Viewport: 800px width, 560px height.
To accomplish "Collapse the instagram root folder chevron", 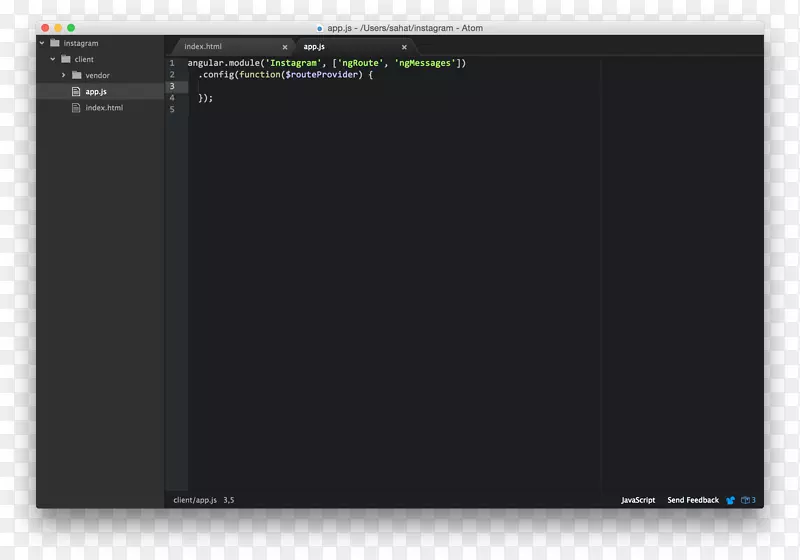I will [x=42, y=43].
